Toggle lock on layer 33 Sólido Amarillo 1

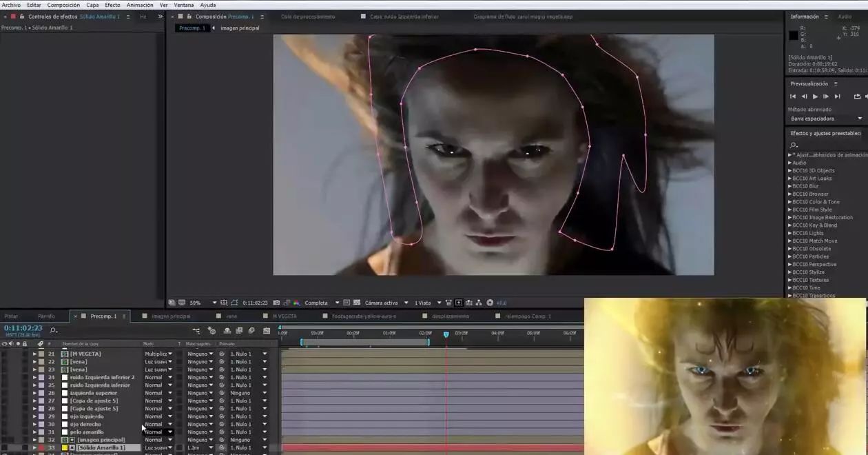pyautogui.click(x=25, y=447)
